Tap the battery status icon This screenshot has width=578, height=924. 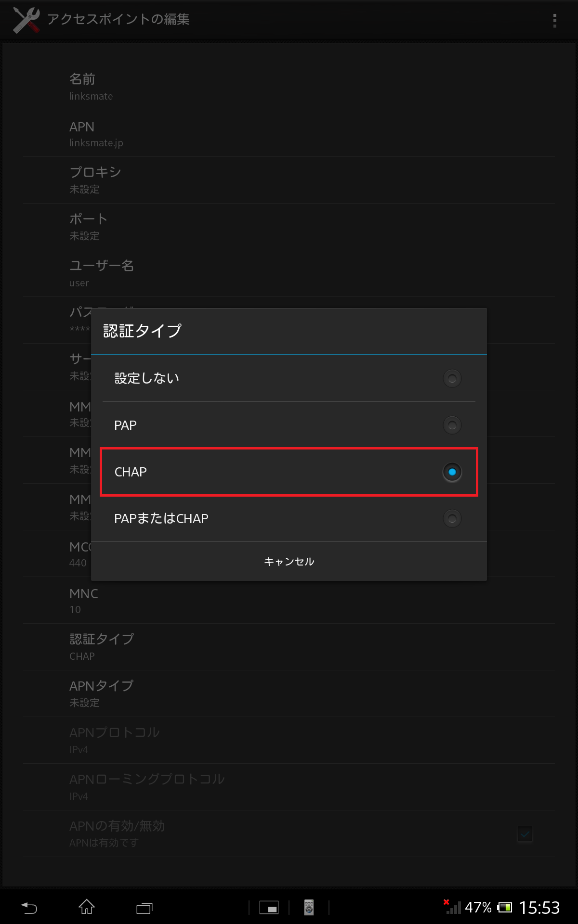(x=505, y=908)
